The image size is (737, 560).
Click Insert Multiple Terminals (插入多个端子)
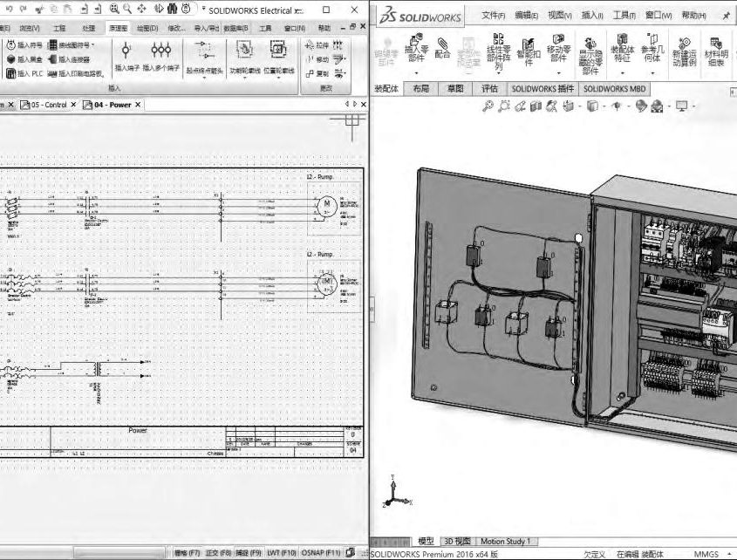[x=160, y=57]
